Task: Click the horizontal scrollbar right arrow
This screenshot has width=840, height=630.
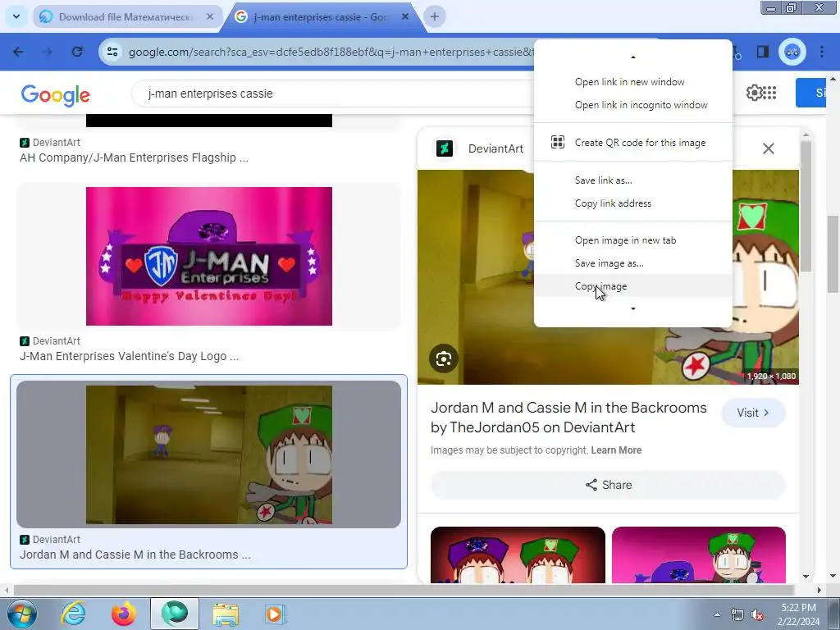Action: click(819, 591)
